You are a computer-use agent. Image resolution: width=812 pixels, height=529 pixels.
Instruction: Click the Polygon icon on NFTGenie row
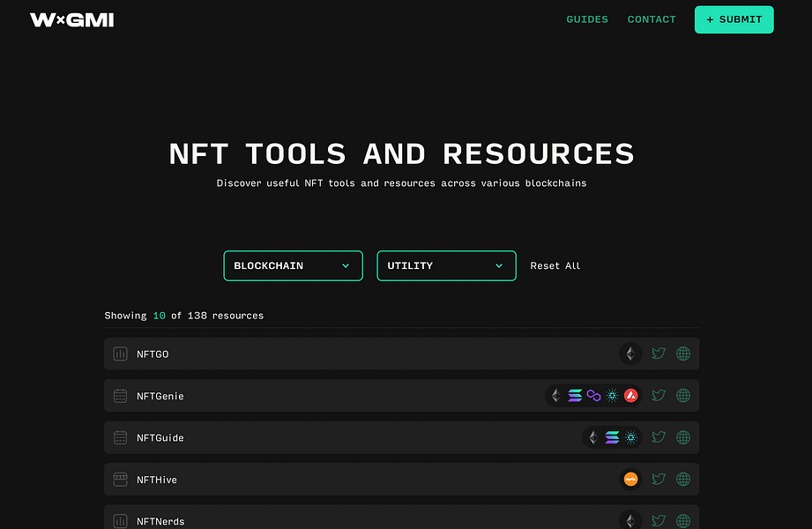pyautogui.click(x=593, y=396)
